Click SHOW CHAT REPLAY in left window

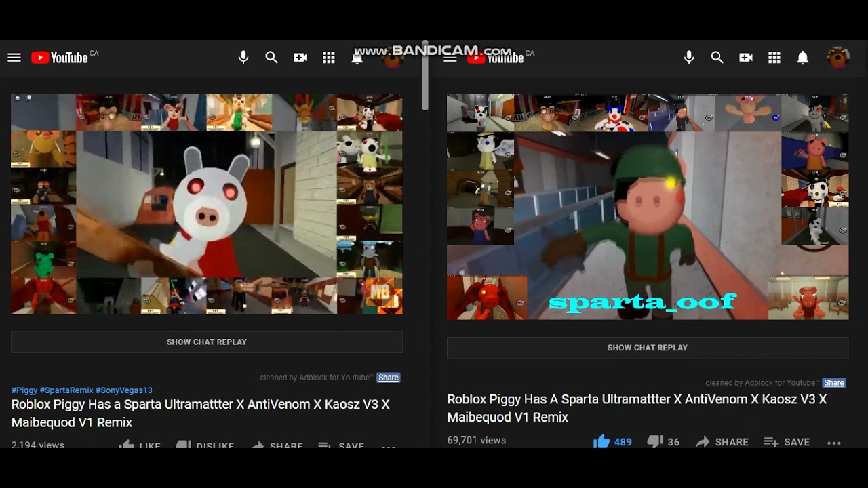pyautogui.click(x=207, y=342)
